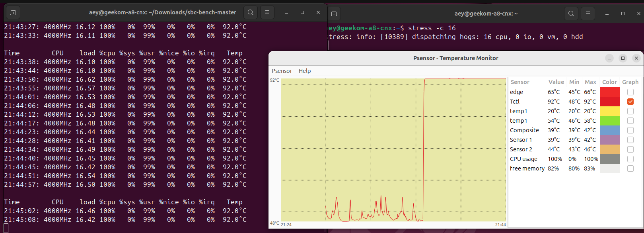Enable graph for Composite sensor
Image resolution: width=644 pixels, height=233 pixels.
(630, 130)
